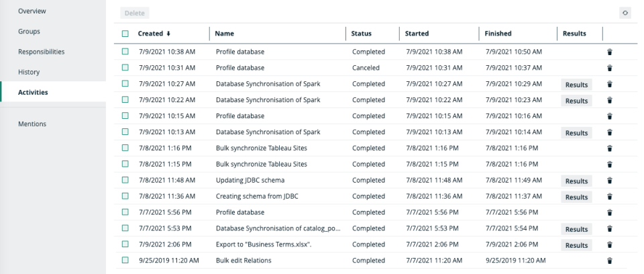644x274 pixels.
Task: Delete the 1:16 PM Bulk synchronize Tableau Sites row
Action: coord(610,148)
